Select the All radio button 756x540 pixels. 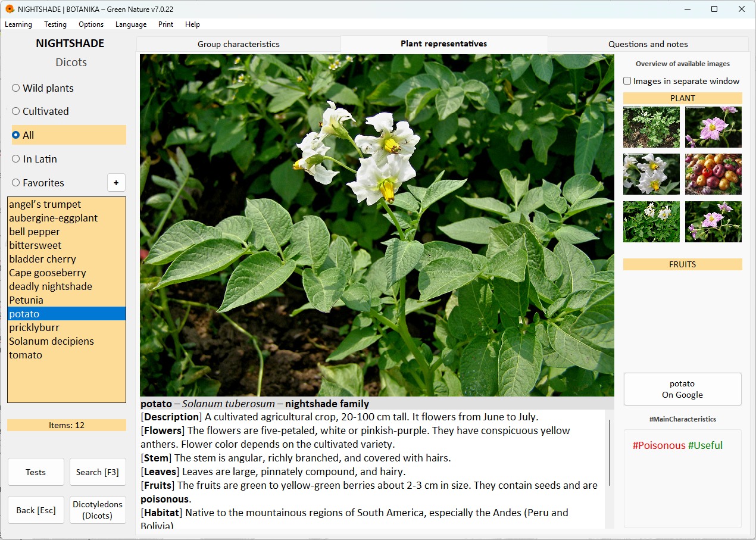pos(69,135)
